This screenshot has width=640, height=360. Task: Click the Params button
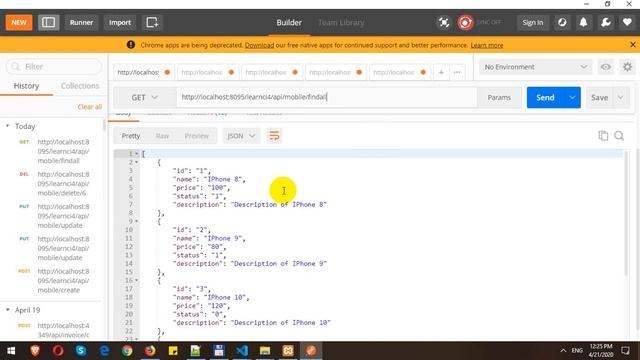click(x=499, y=98)
